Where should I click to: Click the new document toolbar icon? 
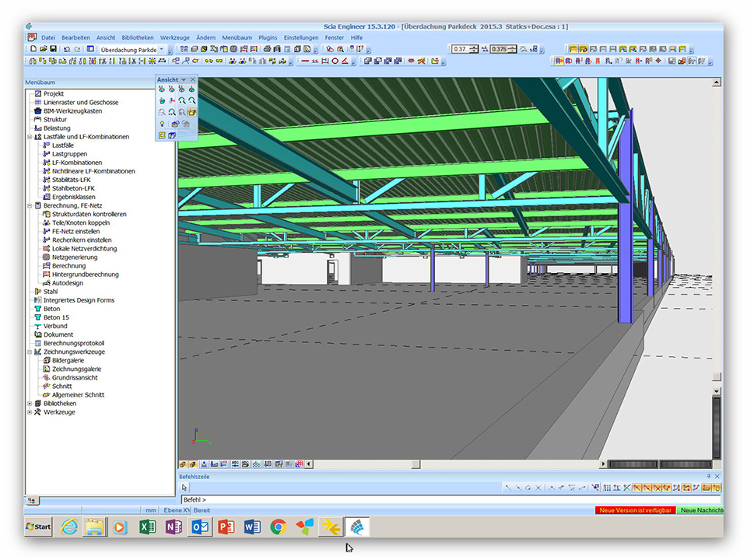click(x=33, y=49)
